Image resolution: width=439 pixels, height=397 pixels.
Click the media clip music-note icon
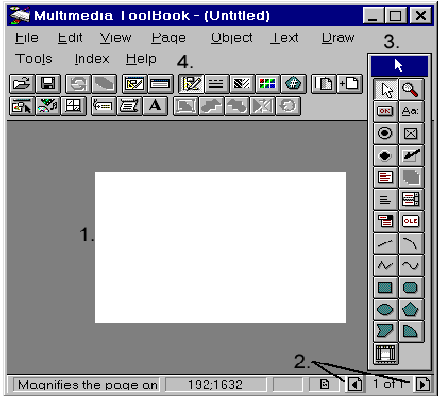48,106
